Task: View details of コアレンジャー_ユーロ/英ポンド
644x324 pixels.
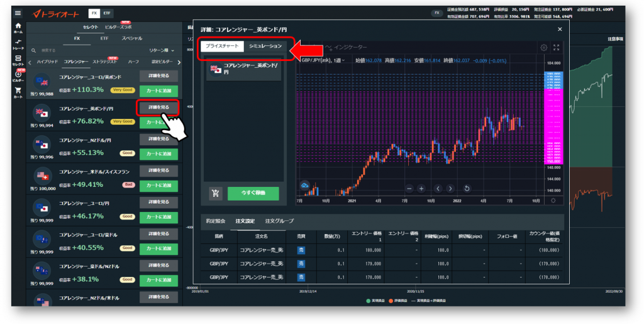Action: click(x=158, y=75)
